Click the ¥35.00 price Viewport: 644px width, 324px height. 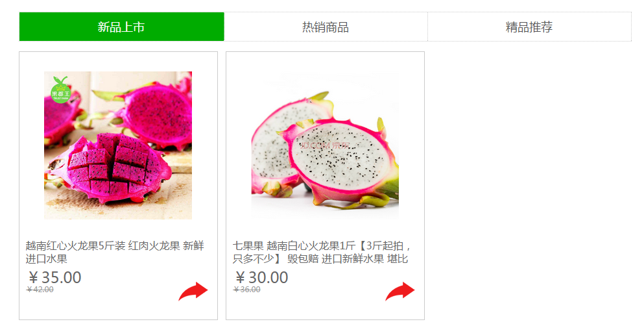click(x=54, y=277)
